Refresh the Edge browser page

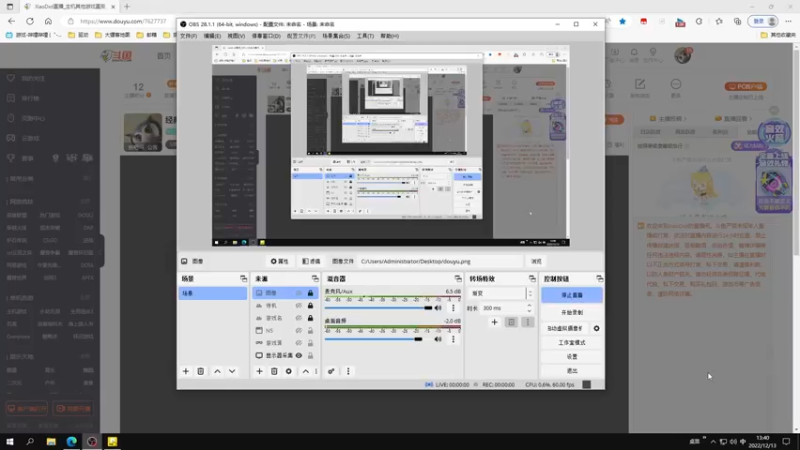(30, 21)
